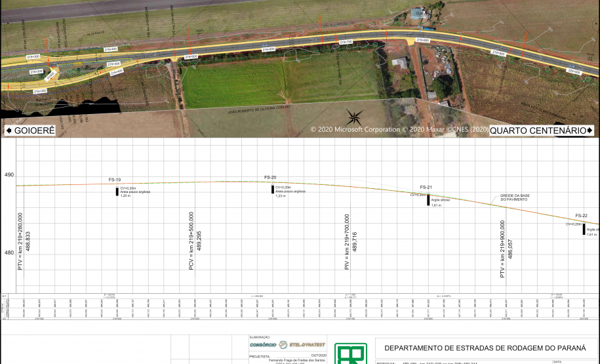The height and width of the screenshot is (364, 600).
Task: Click station label 219+900 on road
Action: click(x=498, y=53)
